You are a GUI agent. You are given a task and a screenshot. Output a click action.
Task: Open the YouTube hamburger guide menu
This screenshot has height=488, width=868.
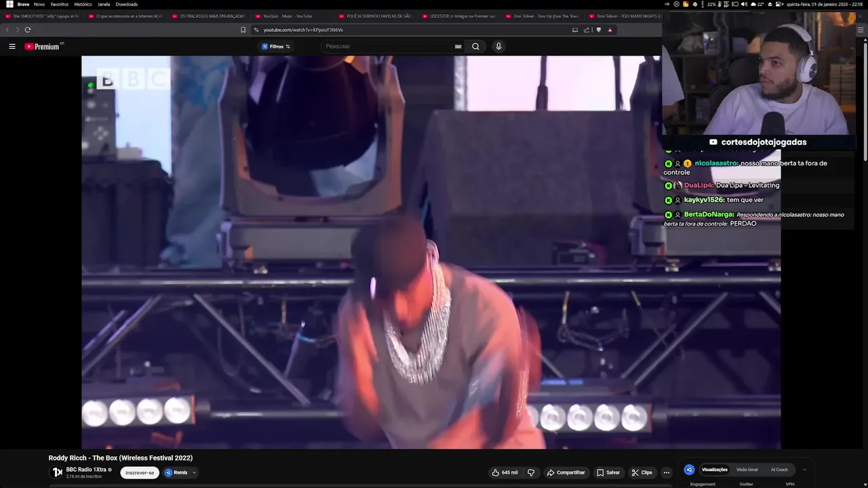coord(12,46)
